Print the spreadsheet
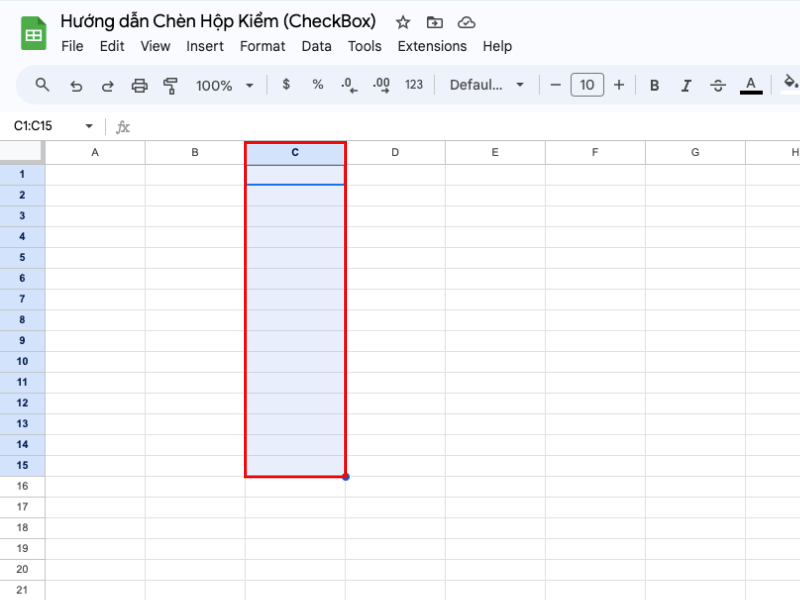 pyautogui.click(x=139, y=86)
